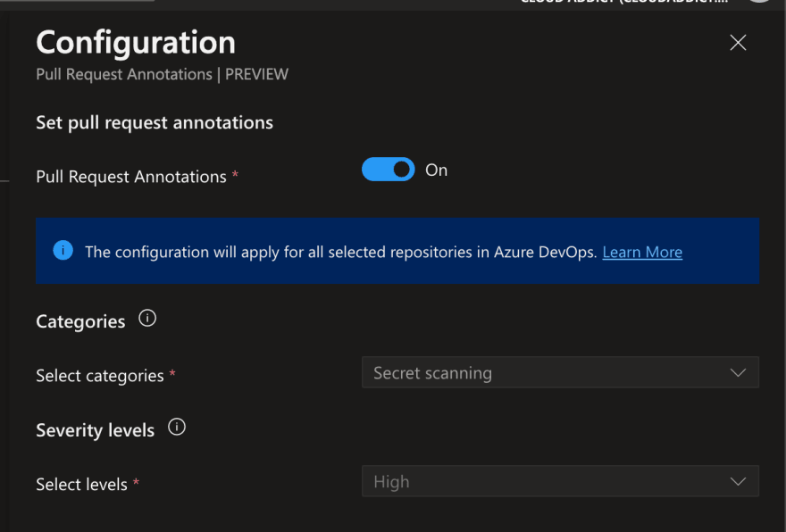Click the 'Select categories' label

click(x=100, y=376)
